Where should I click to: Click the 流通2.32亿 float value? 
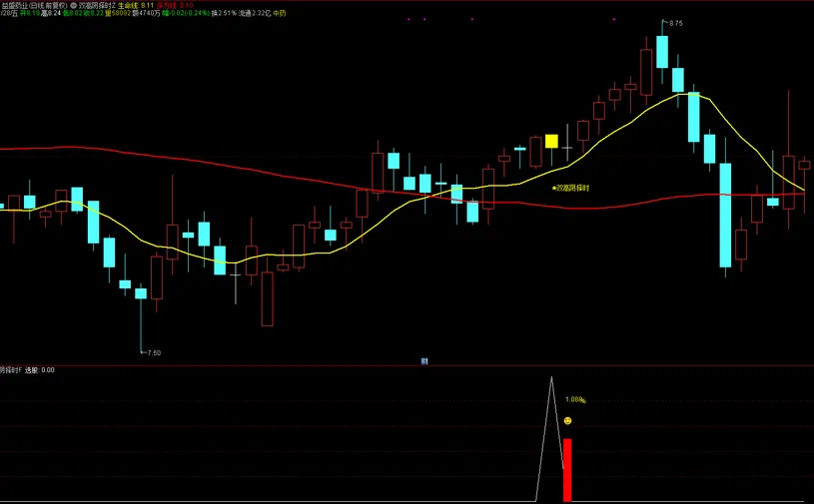pyautogui.click(x=255, y=14)
